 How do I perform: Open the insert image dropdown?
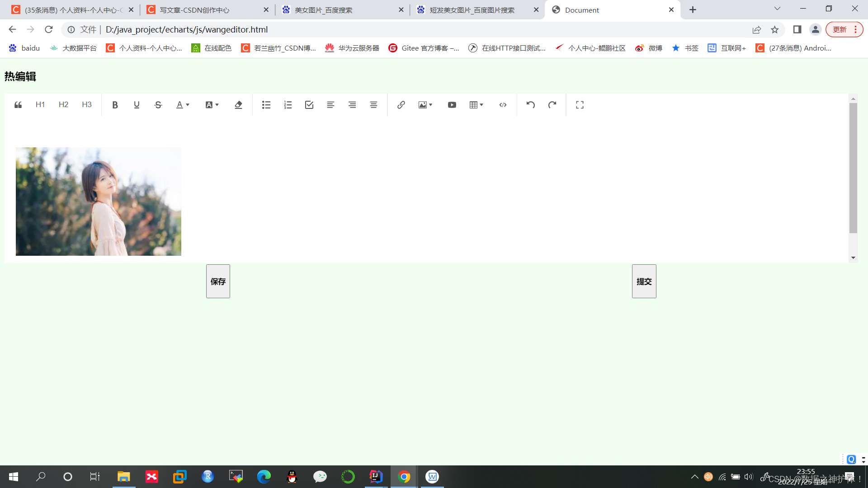(425, 105)
